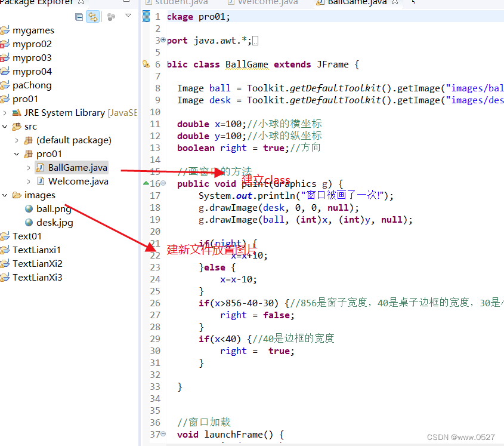The image size is (504, 446).
Task: Click the folded-imports box after java.awt.*;
Action: click(255, 41)
